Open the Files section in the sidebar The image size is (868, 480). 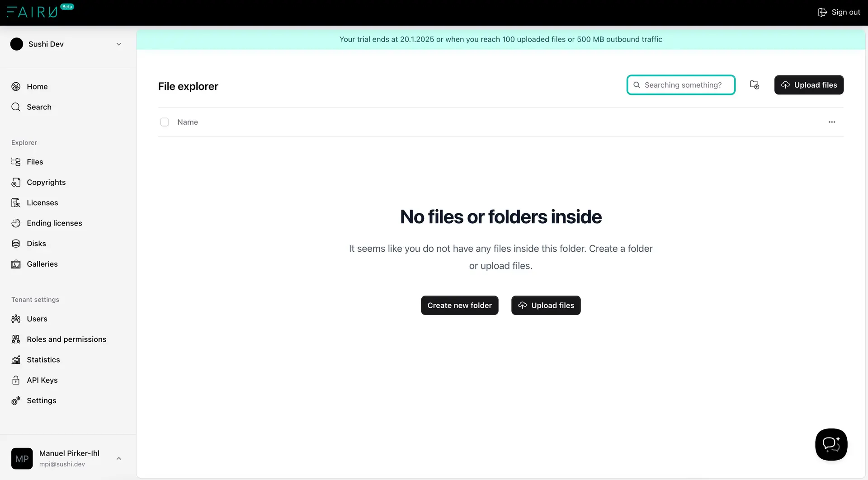point(34,161)
